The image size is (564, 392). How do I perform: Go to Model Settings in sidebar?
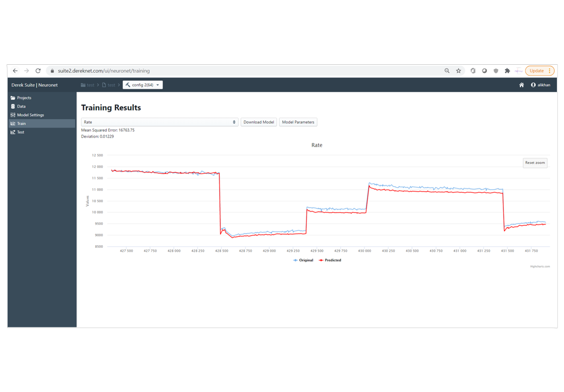coord(30,115)
